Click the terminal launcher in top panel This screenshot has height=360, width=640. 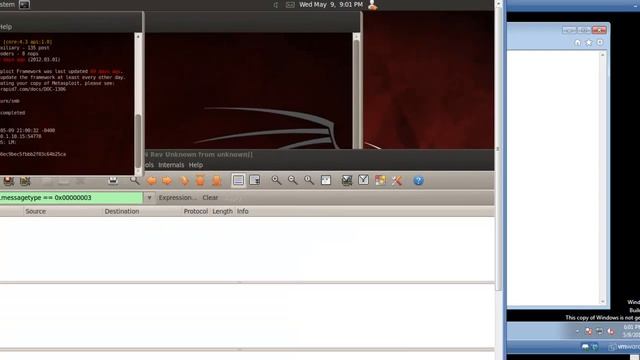pos(24,5)
